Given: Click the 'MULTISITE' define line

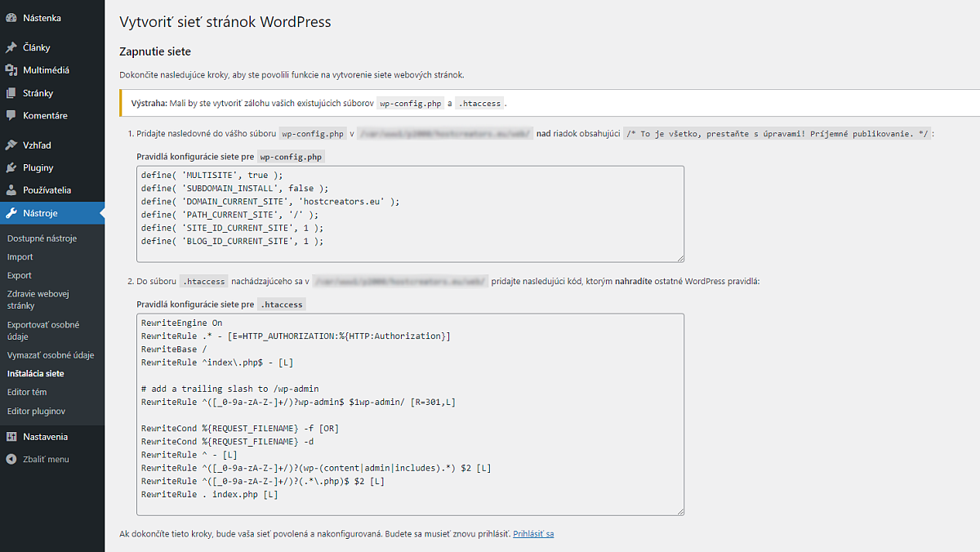Looking at the screenshot, I should coord(212,175).
